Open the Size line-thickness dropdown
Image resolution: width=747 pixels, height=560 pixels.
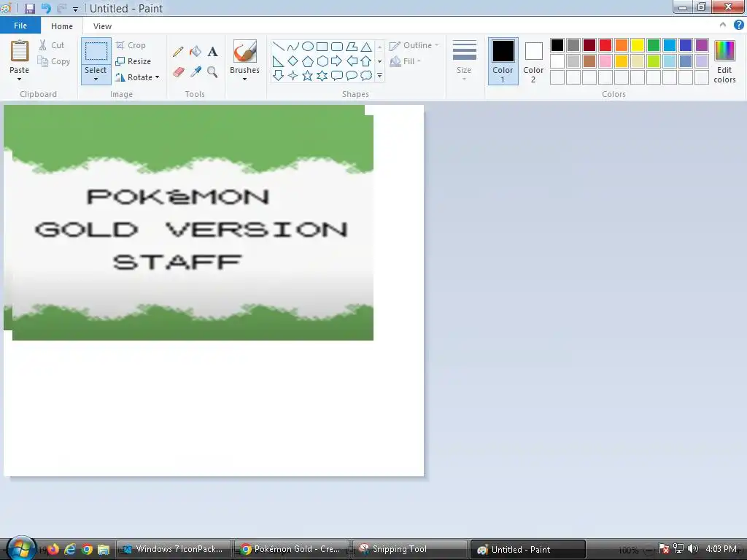coord(464,61)
